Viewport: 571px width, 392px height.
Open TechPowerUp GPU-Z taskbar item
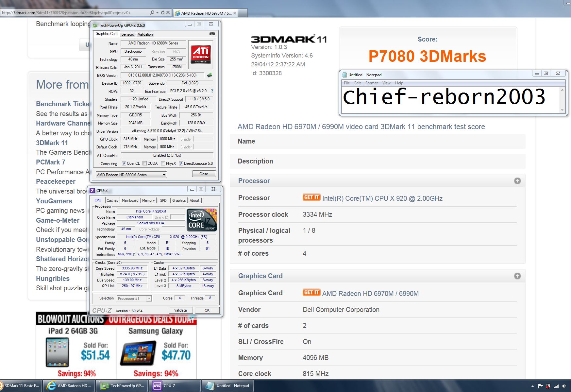coord(123,386)
